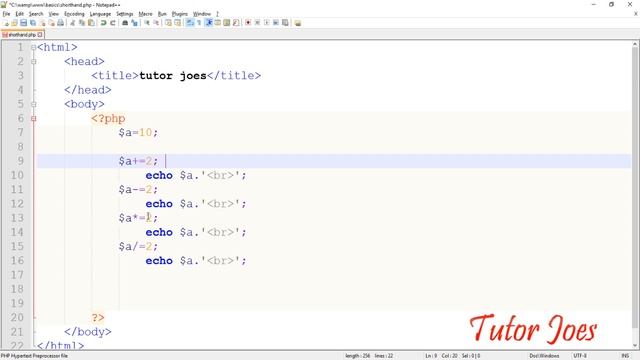Collapse the <head> fold on line 2

click(33, 62)
